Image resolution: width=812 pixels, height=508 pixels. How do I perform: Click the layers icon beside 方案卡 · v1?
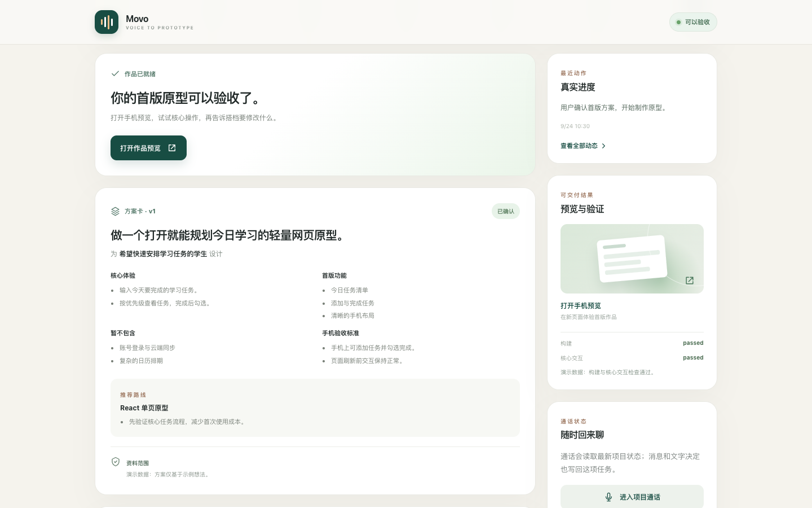[115, 211]
